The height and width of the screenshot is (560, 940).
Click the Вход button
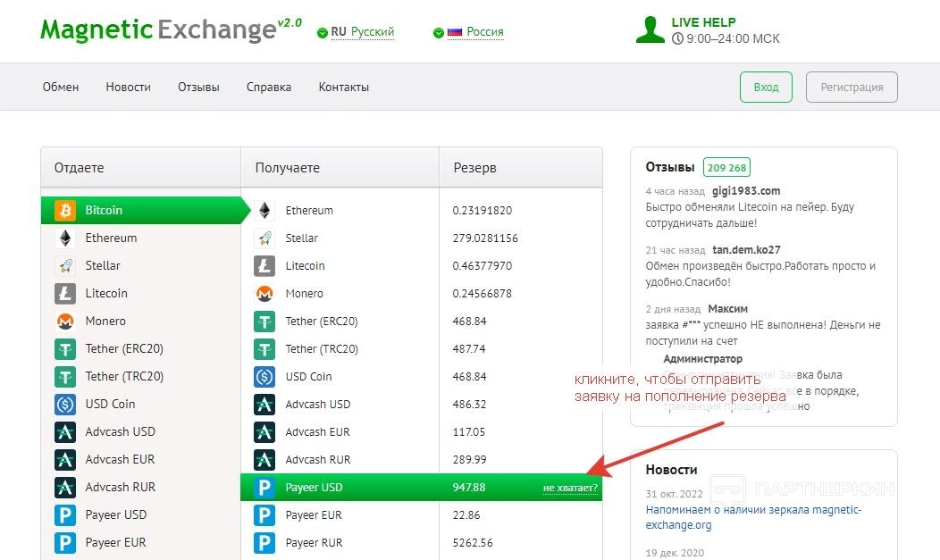(766, 87)
